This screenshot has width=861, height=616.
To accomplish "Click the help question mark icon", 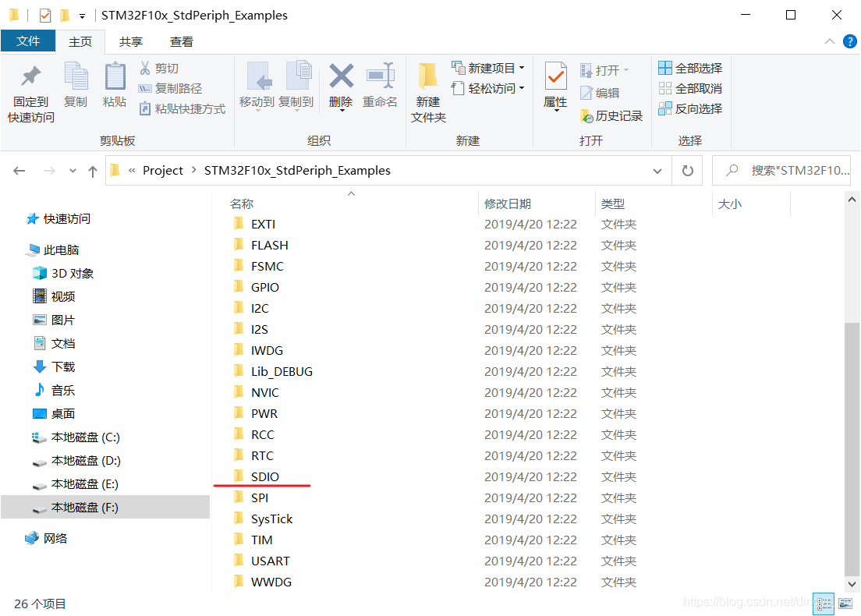I will click(849, 42).
